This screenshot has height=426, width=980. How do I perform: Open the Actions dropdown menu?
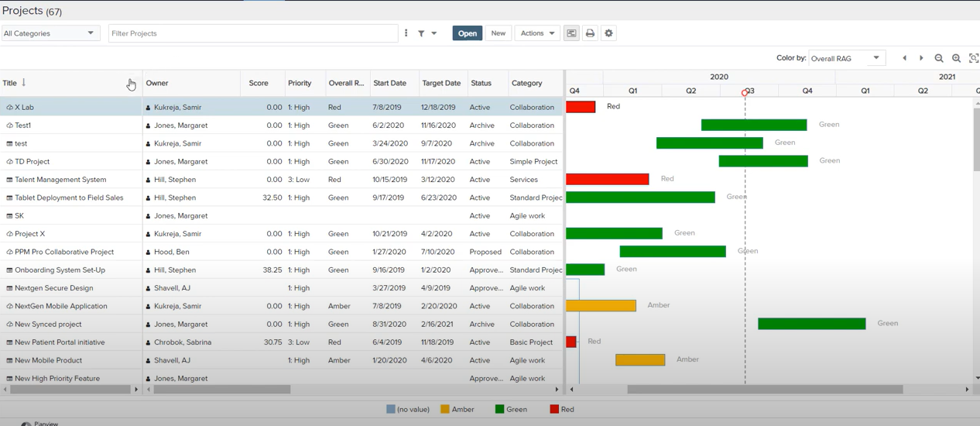click(537, 33)
